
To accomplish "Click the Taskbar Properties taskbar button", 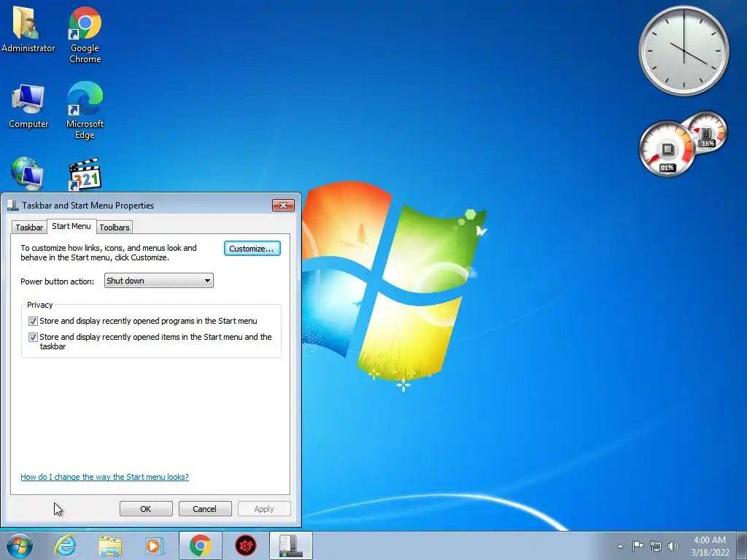I will coord(291,545).
